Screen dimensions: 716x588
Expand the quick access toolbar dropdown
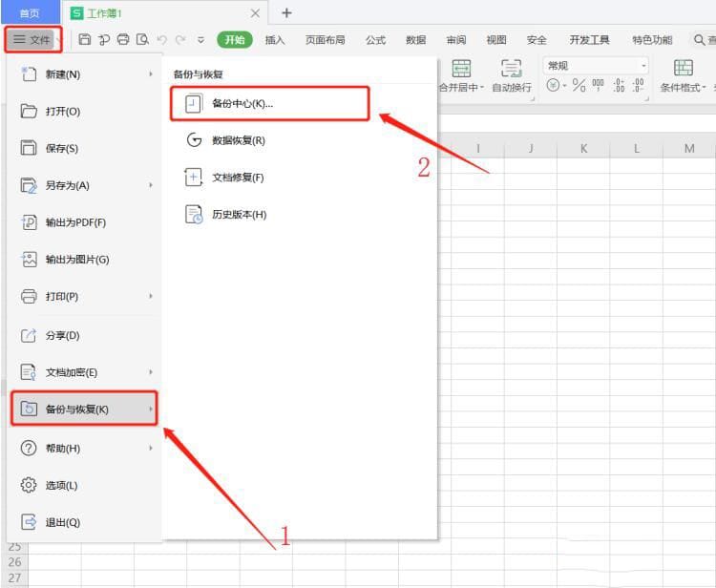coord(200,40)
